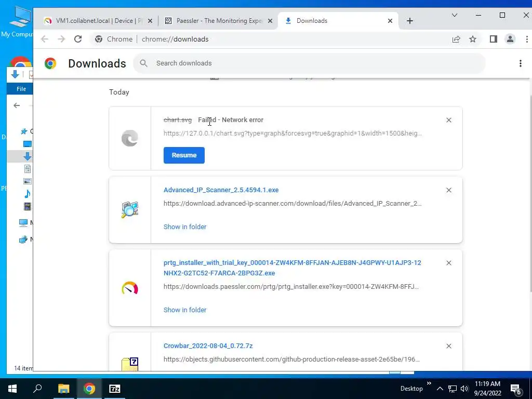Close the Downloads tab

390,21
